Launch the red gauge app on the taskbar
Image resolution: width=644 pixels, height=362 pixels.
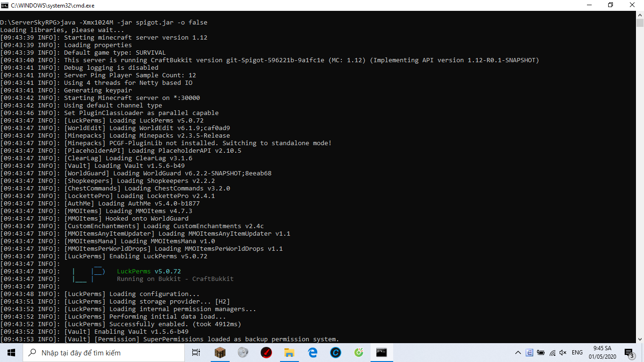click(x=266, y=353)
